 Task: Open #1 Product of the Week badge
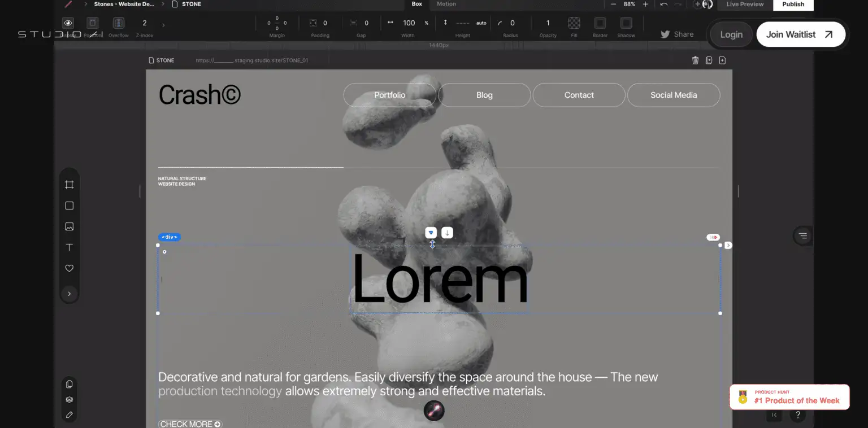click(789, 397)
